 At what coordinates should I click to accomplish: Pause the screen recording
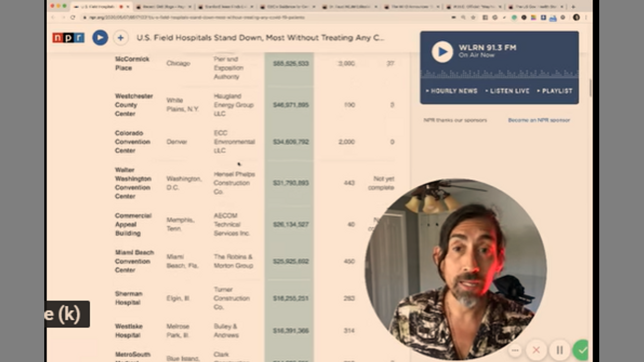click(559, 350)
